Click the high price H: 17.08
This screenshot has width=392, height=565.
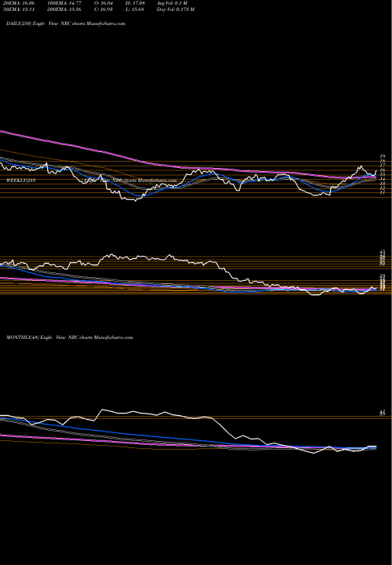135,3
